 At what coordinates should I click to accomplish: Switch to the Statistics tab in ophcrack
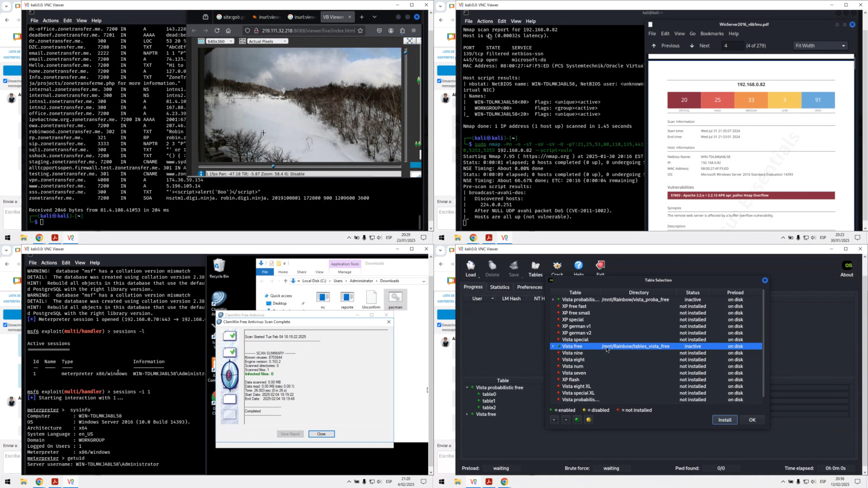tap(500, 287)
